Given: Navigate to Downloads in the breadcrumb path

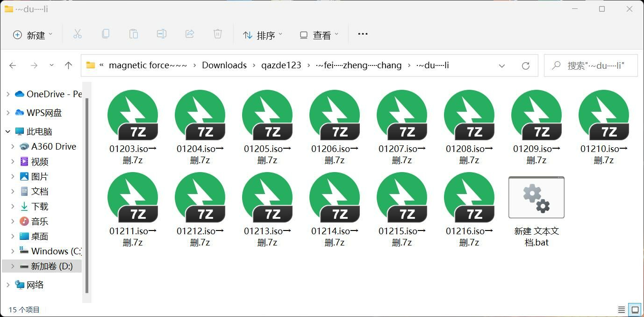Looking at the screenshot, I should [224, 65].
